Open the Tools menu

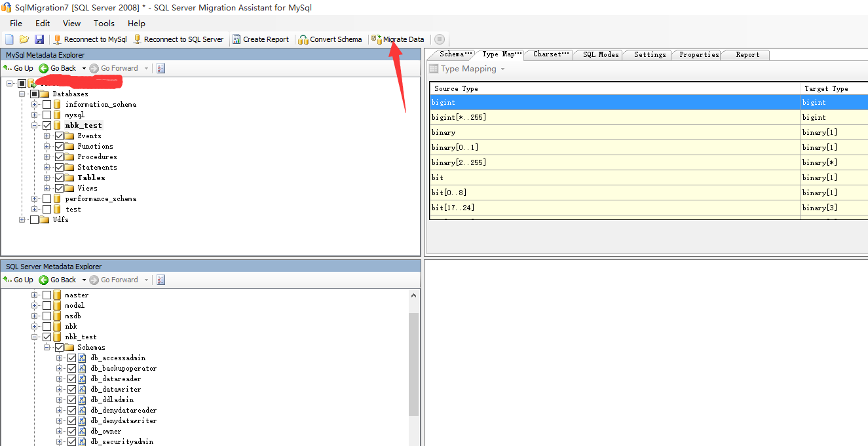(x=104, y=23)
